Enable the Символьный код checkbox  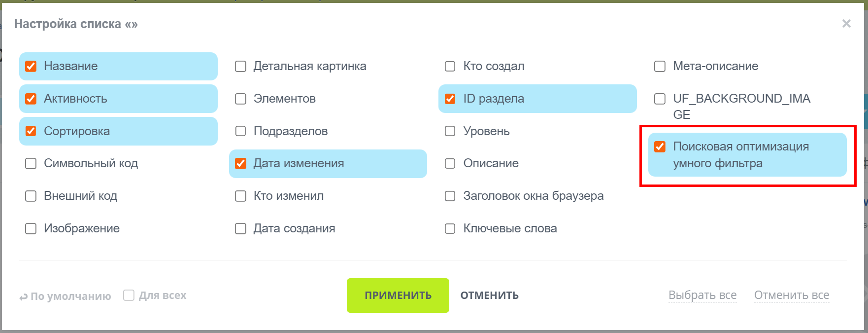31,163
